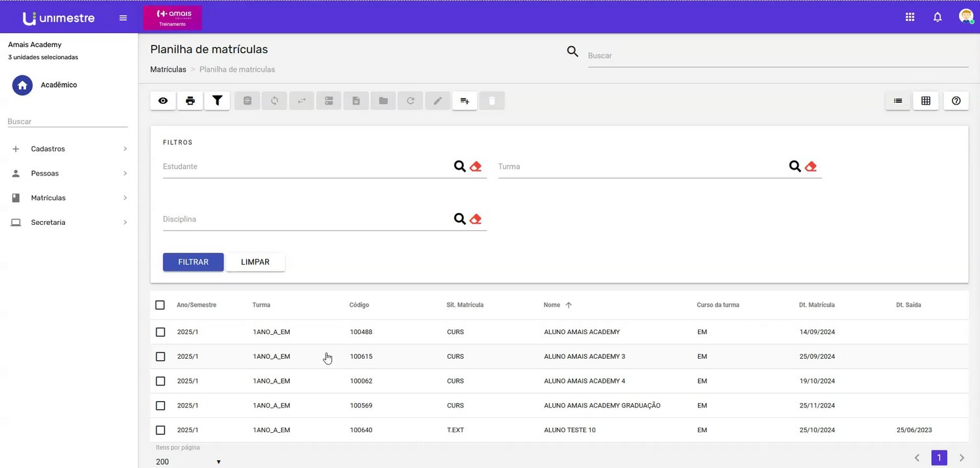Click the T.EXT status cell

point(456,430)
